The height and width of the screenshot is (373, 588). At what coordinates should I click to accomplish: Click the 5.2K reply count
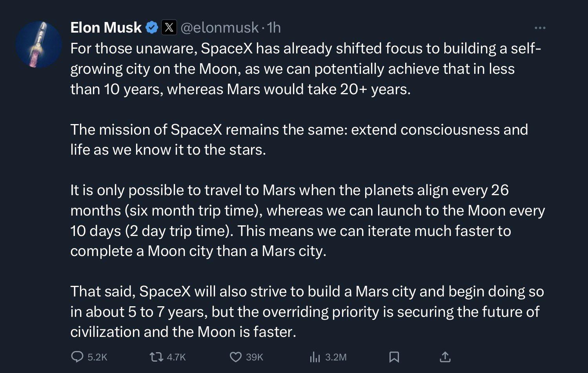[x=97, y=357]
